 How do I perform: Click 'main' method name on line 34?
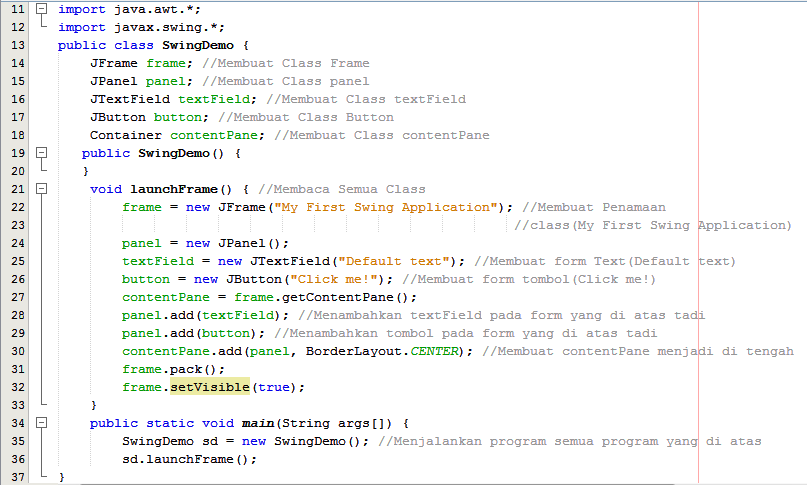pos(258,424)
